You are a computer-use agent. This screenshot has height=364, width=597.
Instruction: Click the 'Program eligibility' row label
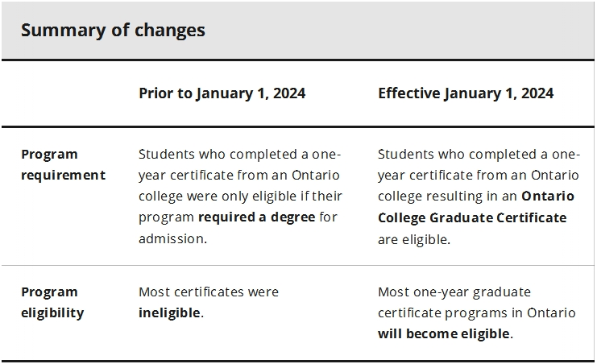pyautogui.click(x=52, y=302)
